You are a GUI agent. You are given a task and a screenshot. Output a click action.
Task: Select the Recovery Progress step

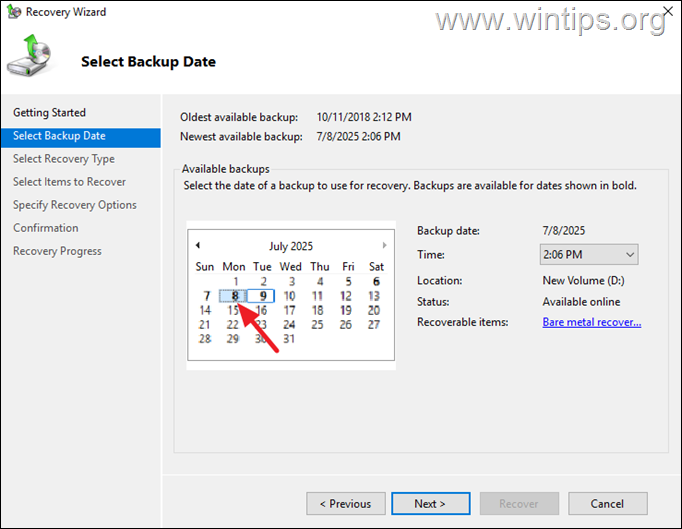point(57,251)
